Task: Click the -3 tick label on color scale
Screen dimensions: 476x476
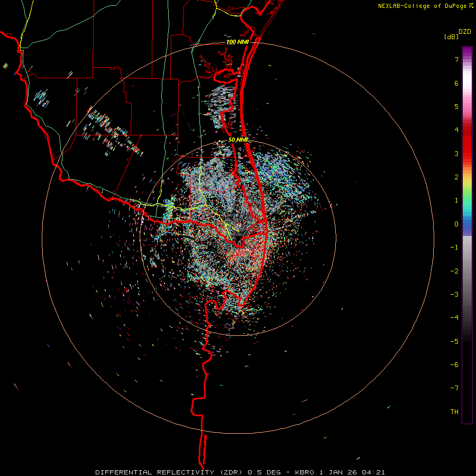Action: 454,295
